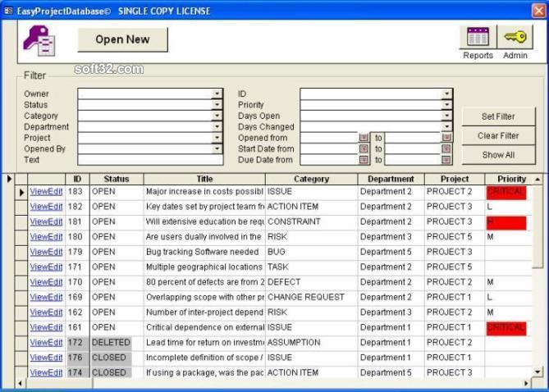Expand the Days Changed filter dropdown

click(446, 126)
